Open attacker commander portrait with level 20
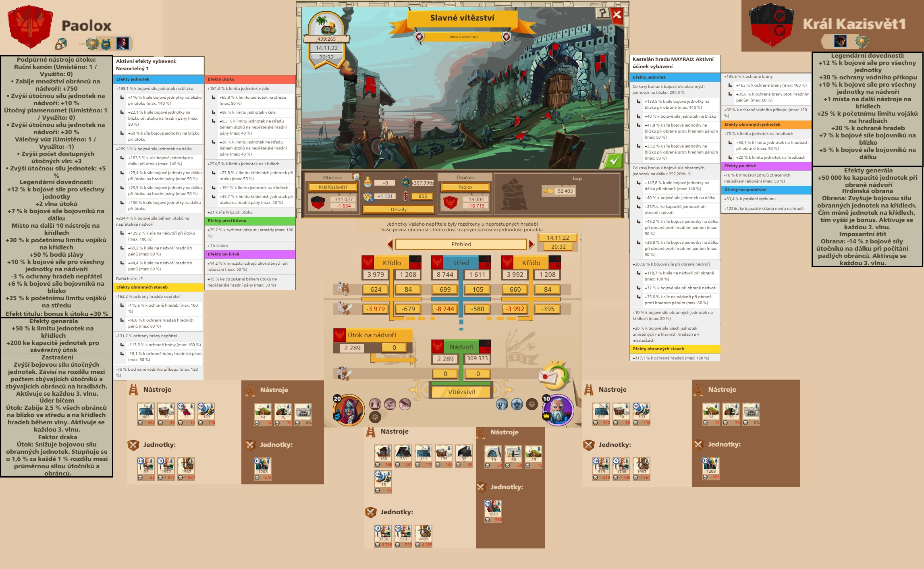Image resolution: width=924 pixels, height=569 pixels. coord(349,410)
